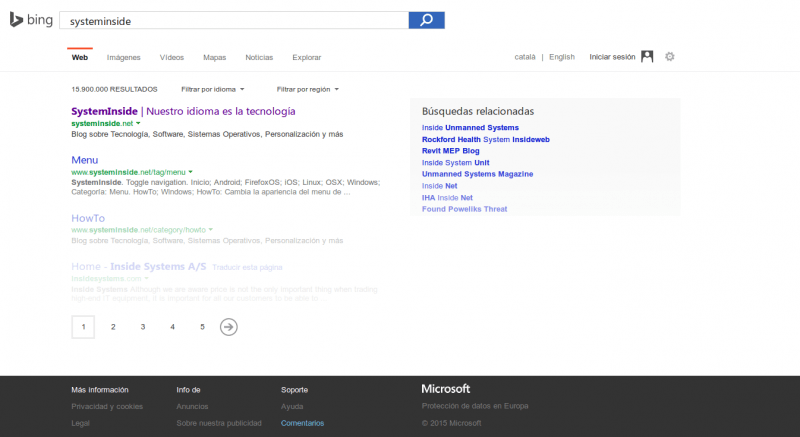The width and height of the screenshot is (800, 437).
Task: Open Ayuda footer link
Action: click(x=292, y=406)
